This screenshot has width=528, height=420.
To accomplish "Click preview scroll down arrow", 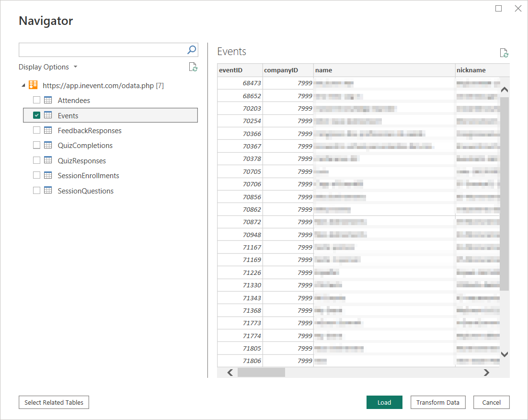I will click(x=505, y=354).
